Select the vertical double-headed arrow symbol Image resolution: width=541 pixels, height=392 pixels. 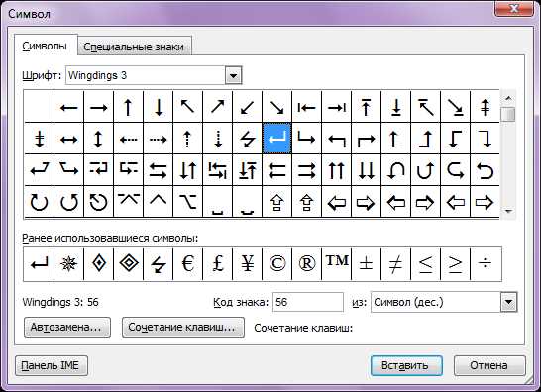point(99,139)
